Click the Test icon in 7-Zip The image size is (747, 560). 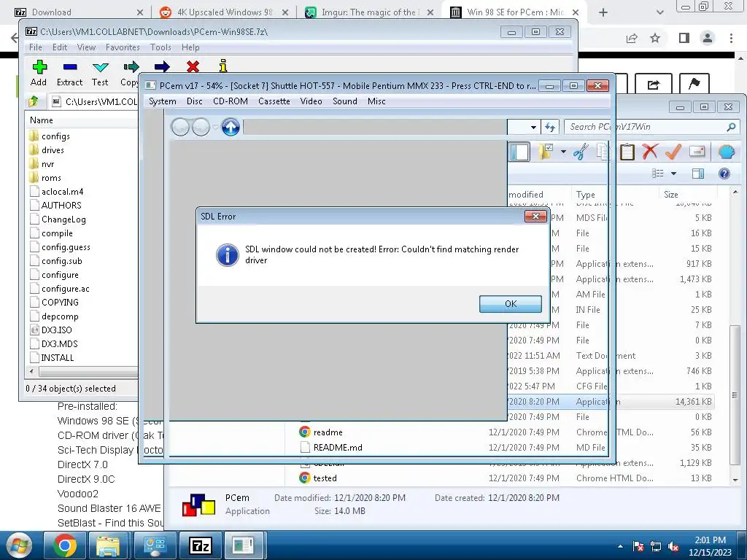coord(100,67)
